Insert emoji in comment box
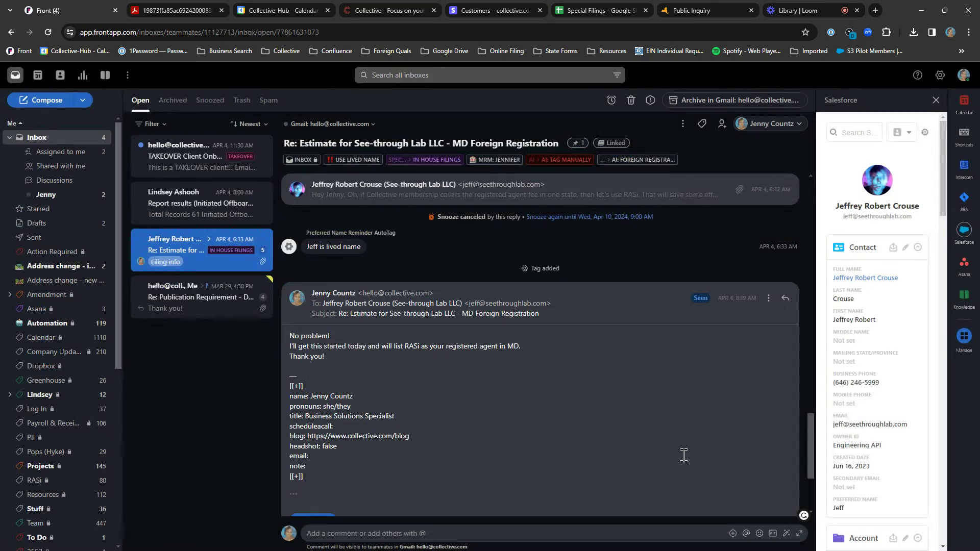 click(759, 533)
